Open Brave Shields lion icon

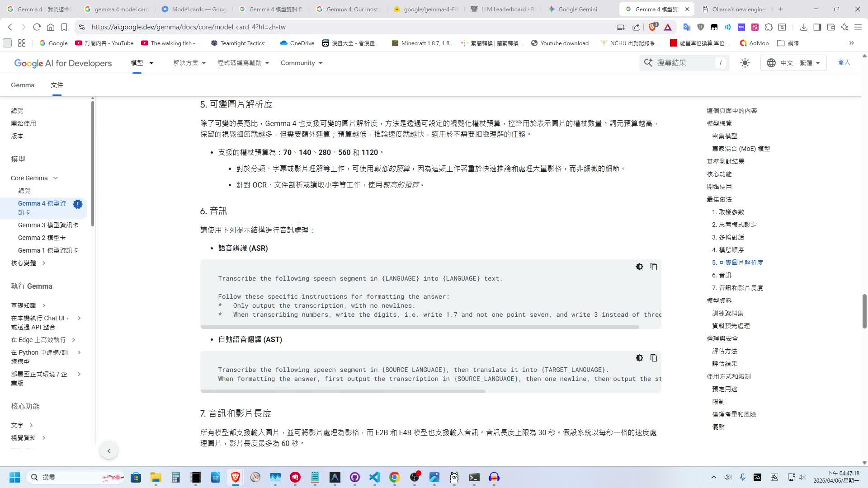coord(652,27)
